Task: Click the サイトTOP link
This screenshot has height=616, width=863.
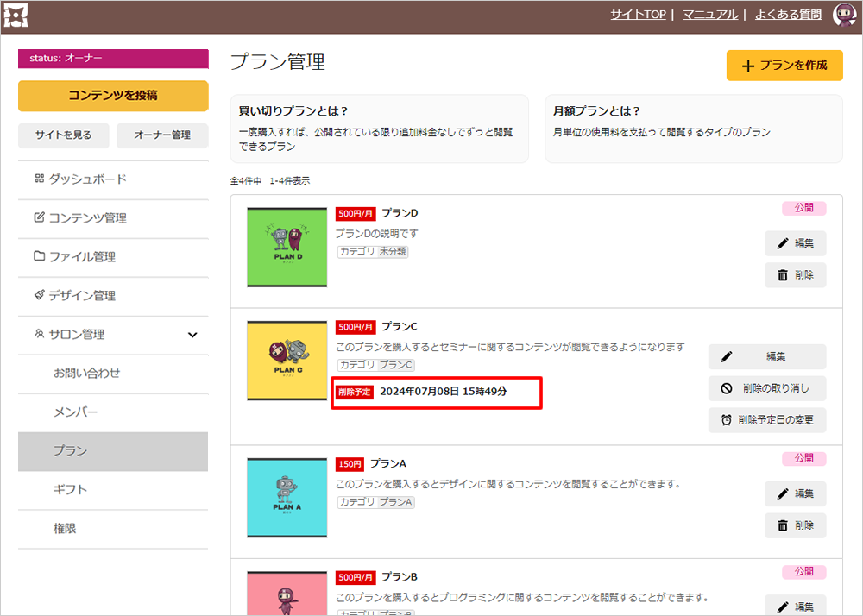Action: [x=637, y=15]
